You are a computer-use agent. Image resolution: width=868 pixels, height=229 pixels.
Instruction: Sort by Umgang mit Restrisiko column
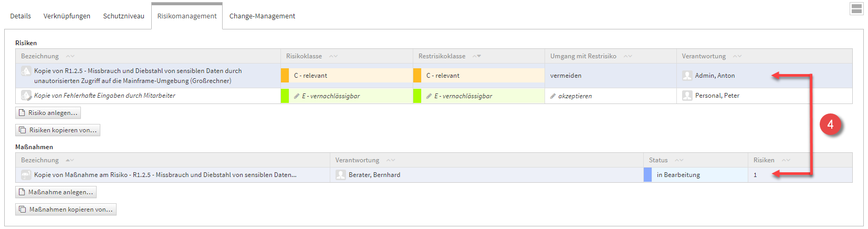click(583, 56)
